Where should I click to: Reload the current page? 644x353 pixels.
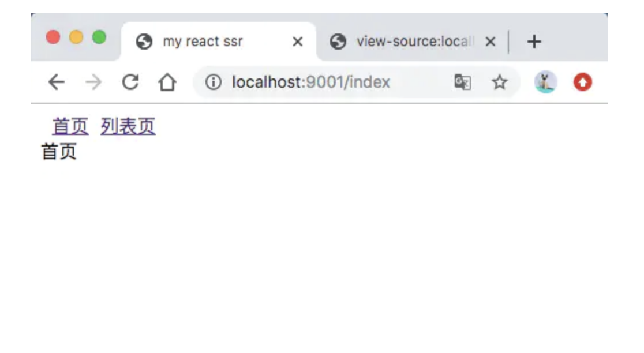130,82
